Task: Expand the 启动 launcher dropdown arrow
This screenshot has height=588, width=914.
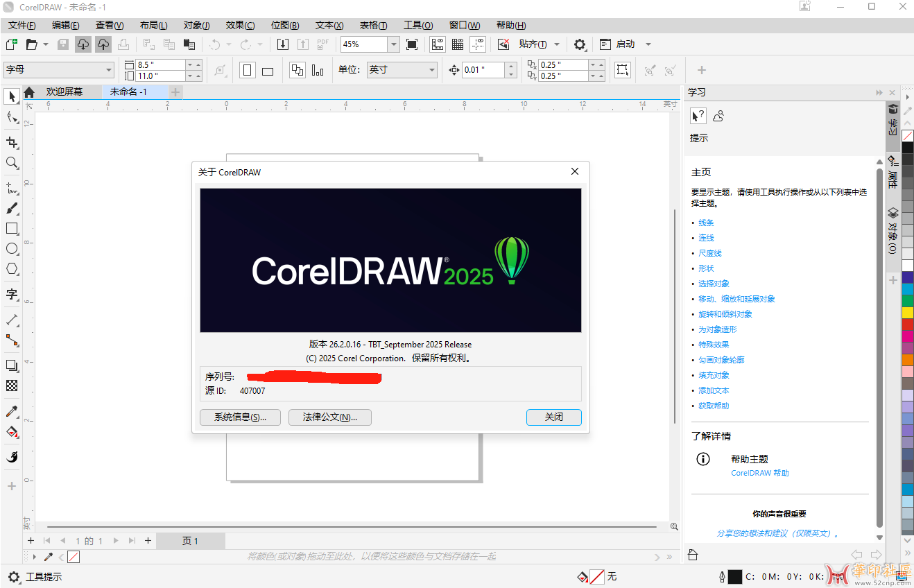Action: (x=648, y=44)
